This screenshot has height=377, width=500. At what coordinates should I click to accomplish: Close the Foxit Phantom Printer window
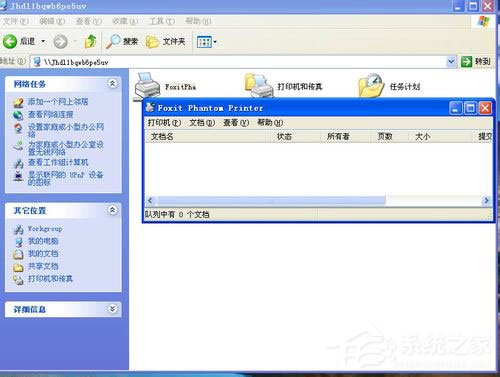[485, 108]
